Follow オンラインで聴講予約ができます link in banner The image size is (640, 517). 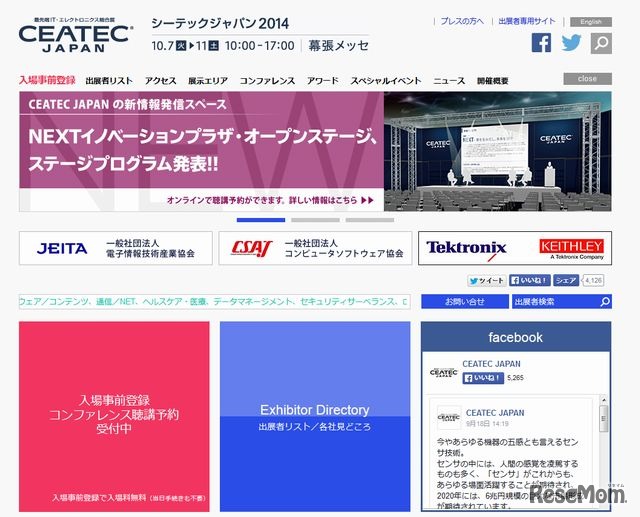pyautogui.click(x=270, y=200)
